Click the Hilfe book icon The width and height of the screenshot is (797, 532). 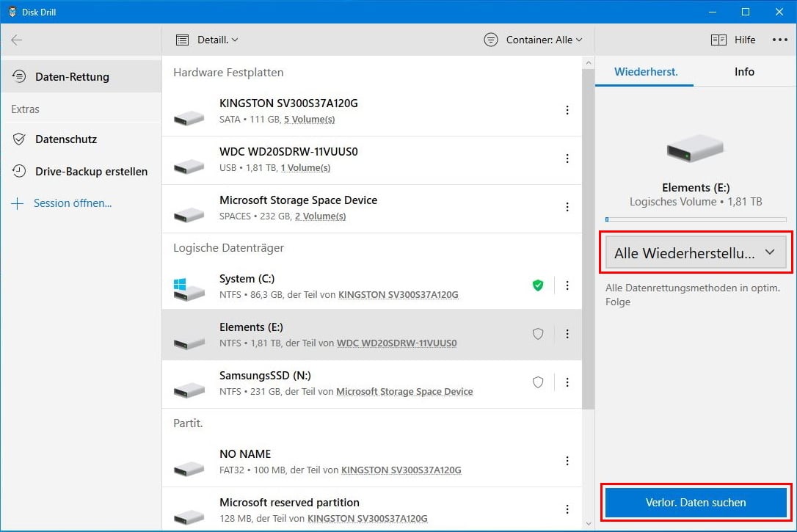718,40
